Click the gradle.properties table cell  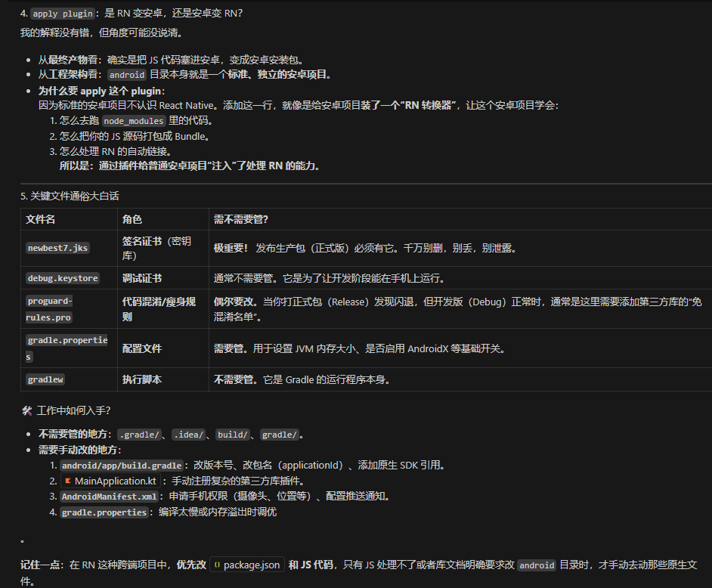point(69,348)
